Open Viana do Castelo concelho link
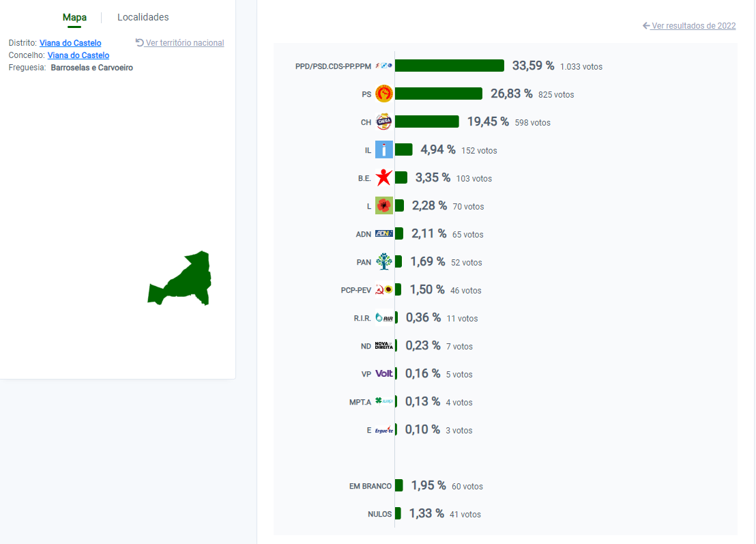The height and width of the screenshot is (544, 756). (x=78, y=55)
